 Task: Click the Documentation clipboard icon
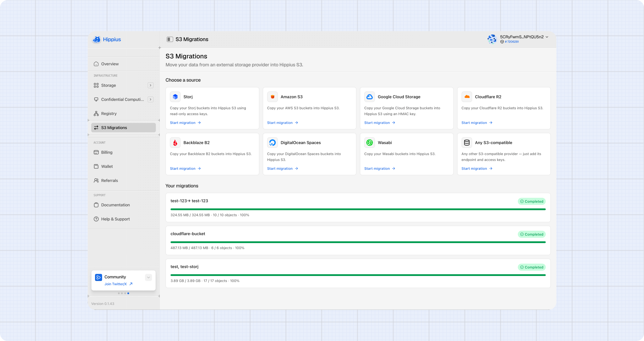[x=96, y=205]
